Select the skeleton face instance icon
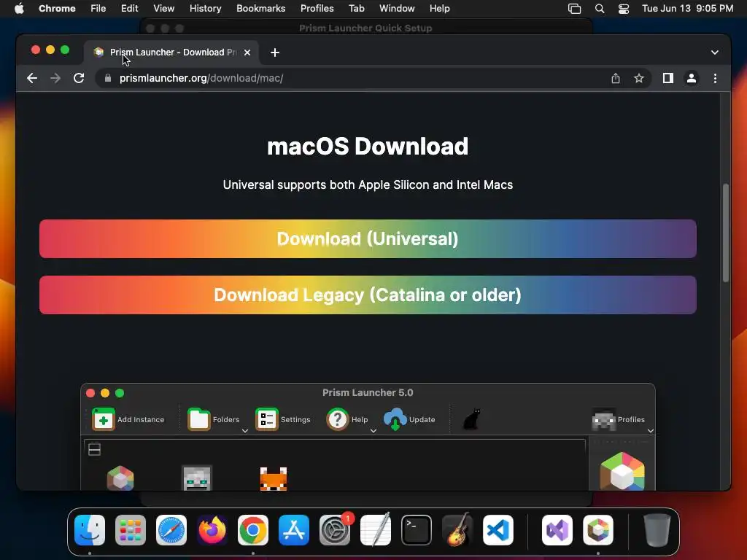The height and width of the screenshot is (560, 747). coord(197,478)
